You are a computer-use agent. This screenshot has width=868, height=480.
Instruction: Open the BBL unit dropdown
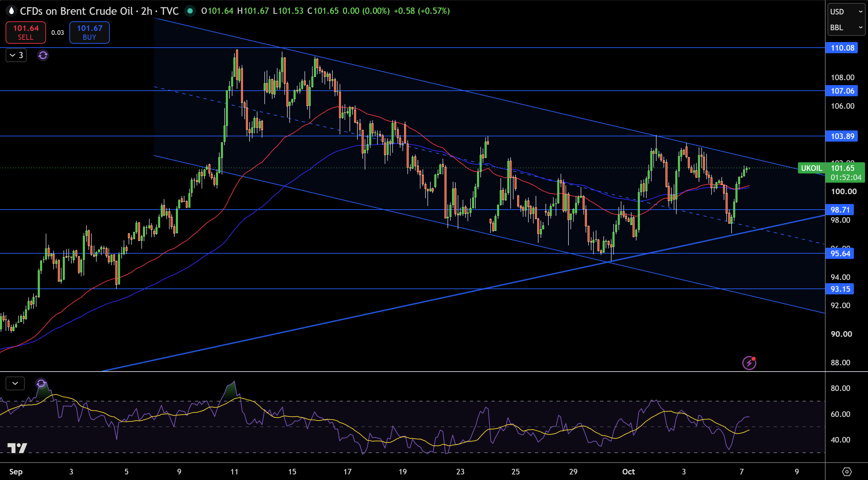pyautogui.click(x=846, y=28)
